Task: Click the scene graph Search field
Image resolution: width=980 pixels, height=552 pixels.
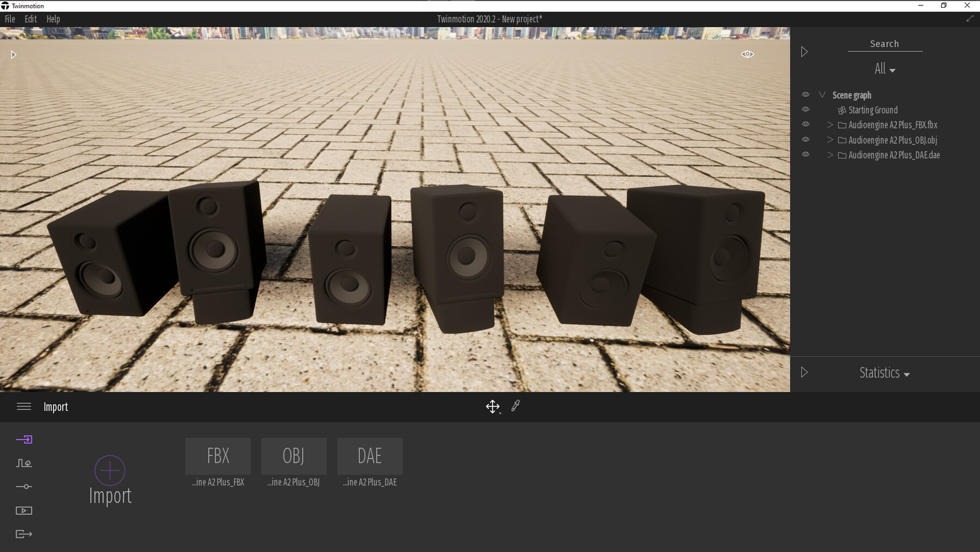Action: 885,44
